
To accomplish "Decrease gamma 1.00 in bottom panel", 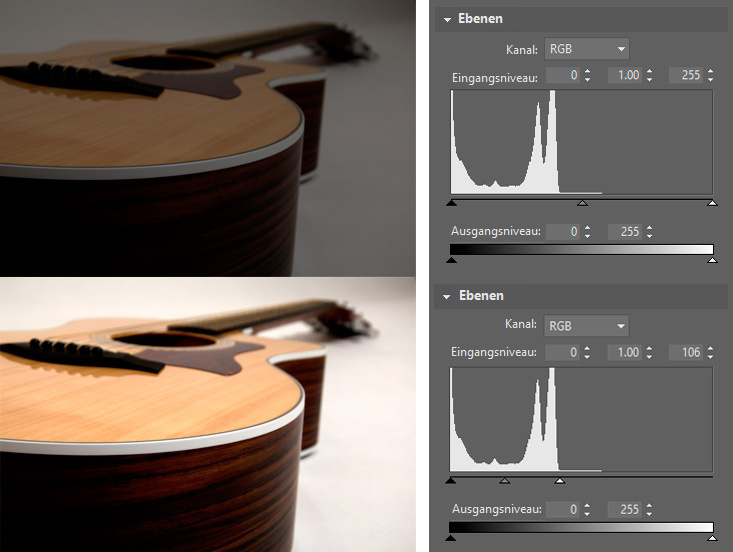I will [x=649, y=357].
